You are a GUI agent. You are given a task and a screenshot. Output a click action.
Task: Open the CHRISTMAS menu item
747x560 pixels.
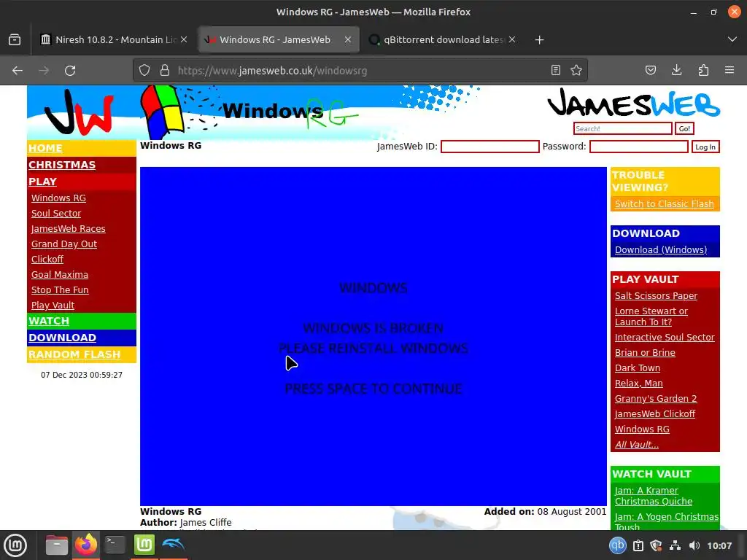coord(62,165)
